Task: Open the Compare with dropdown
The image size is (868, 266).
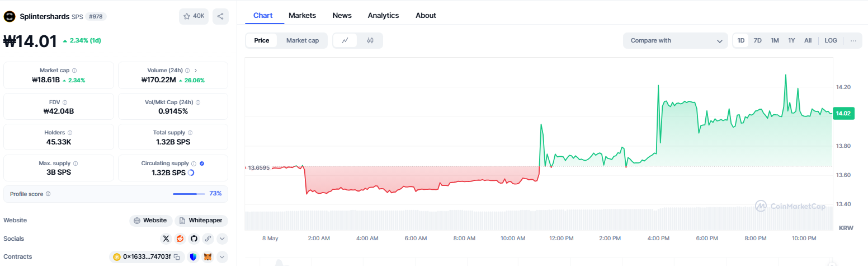Action: [x=676, y=40]
